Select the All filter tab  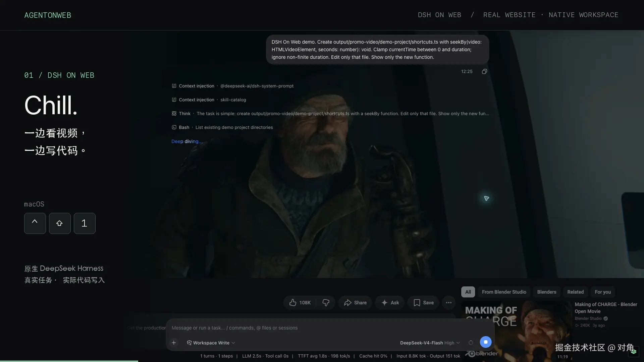[x=468, y=292]
